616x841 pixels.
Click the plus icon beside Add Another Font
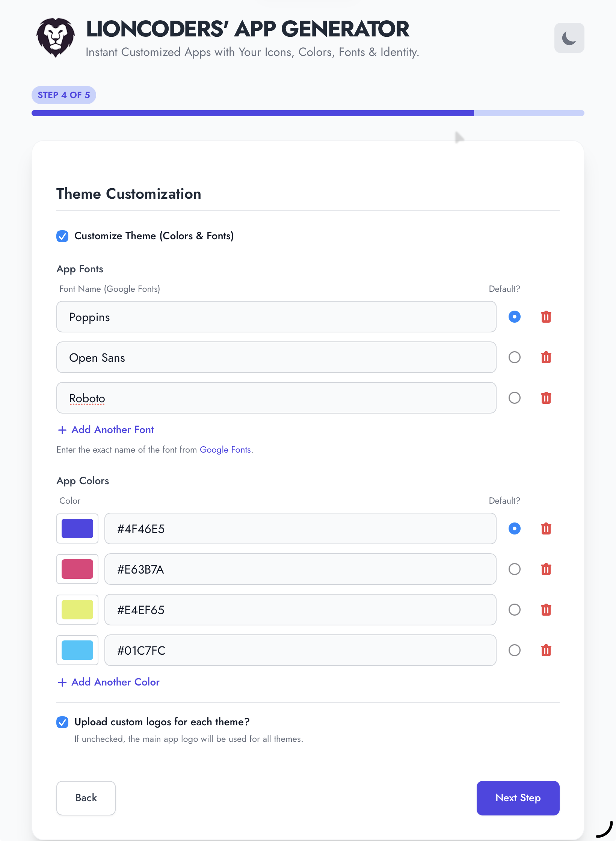click(x=62, y=430)
